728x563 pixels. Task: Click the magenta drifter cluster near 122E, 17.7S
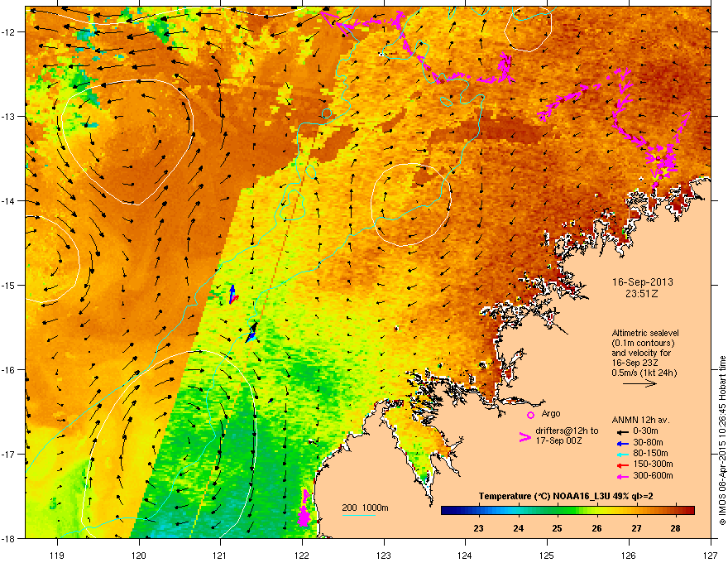tap(304, 508)
